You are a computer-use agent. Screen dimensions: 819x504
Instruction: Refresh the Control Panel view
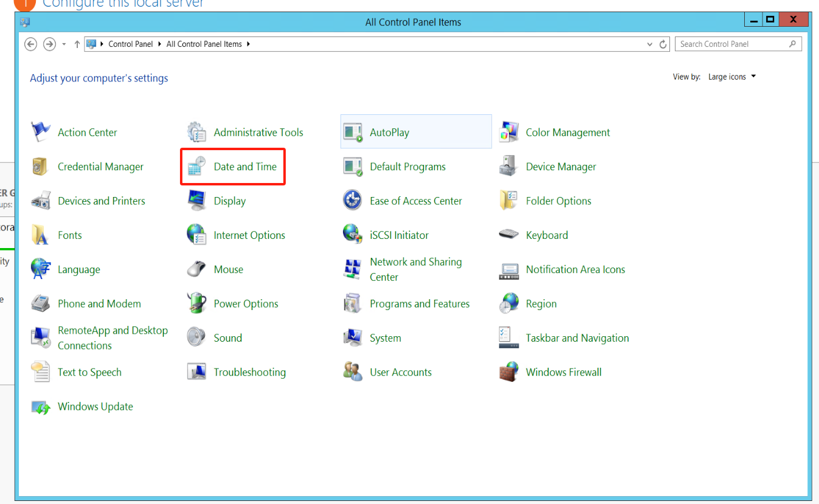point(663,44)
